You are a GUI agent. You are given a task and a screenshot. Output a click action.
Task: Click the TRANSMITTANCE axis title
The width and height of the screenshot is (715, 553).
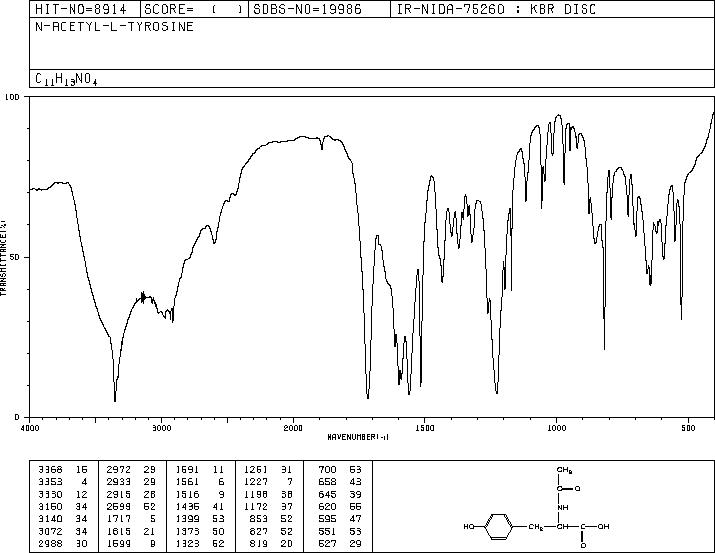pos(3,257)
